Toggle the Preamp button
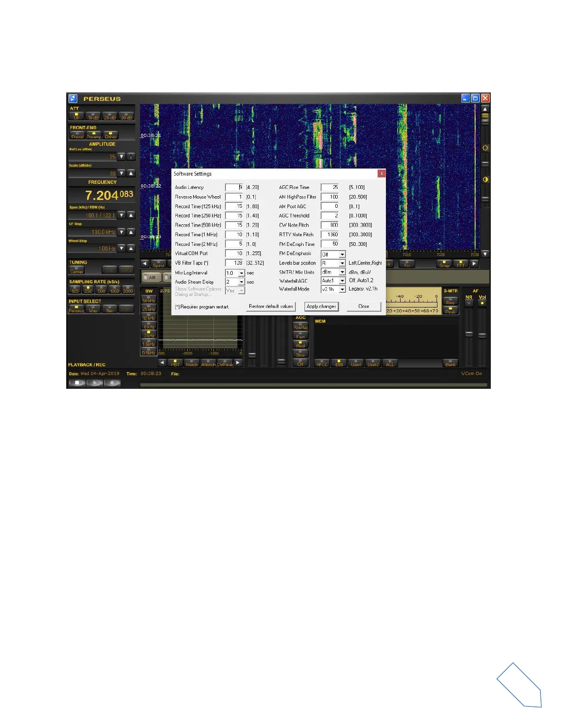The image size is (563, 728). click(94, 136)
